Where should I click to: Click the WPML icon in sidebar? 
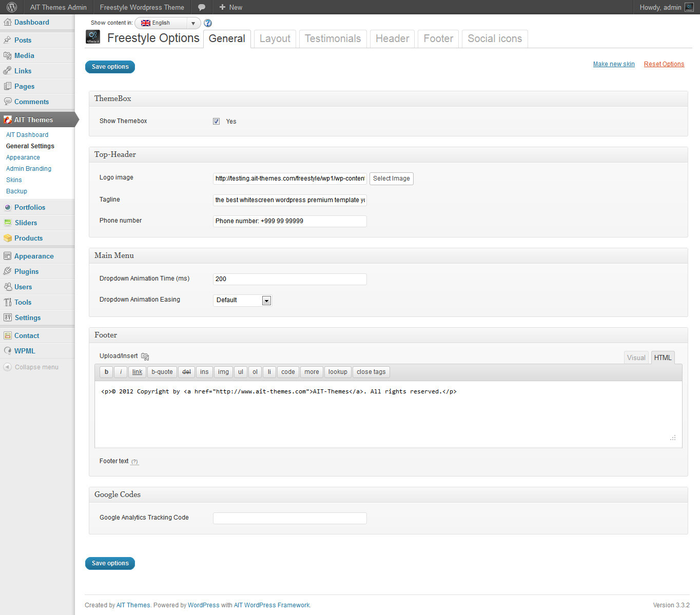tap(8, 351)
